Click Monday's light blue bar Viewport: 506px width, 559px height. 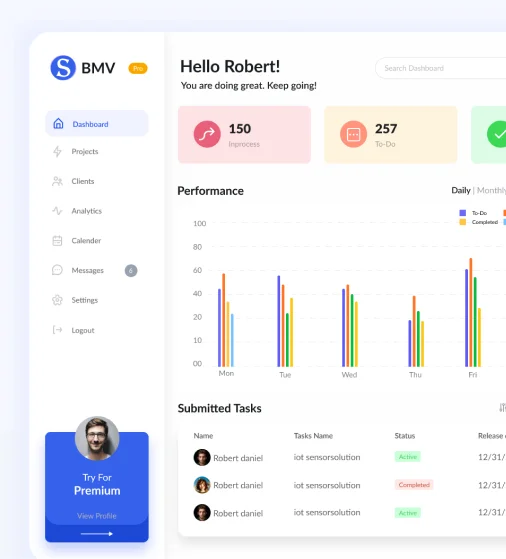pos(232,340)
